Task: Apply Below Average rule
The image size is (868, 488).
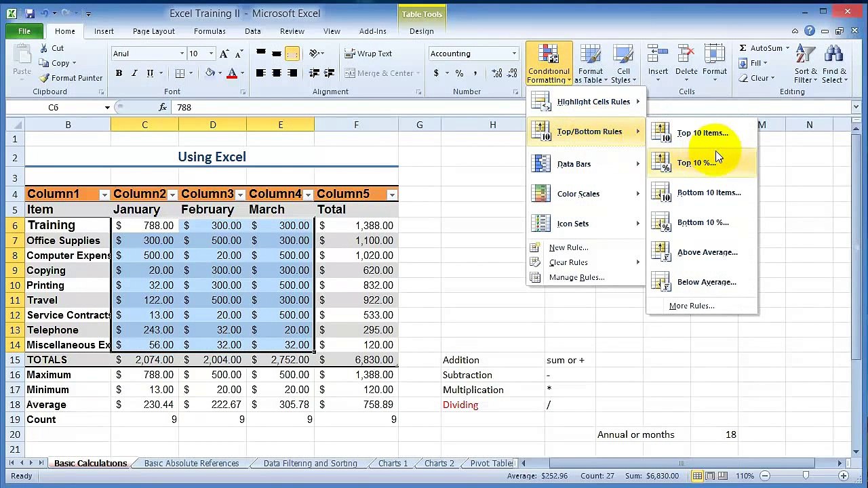Action: tap(702, 282)
